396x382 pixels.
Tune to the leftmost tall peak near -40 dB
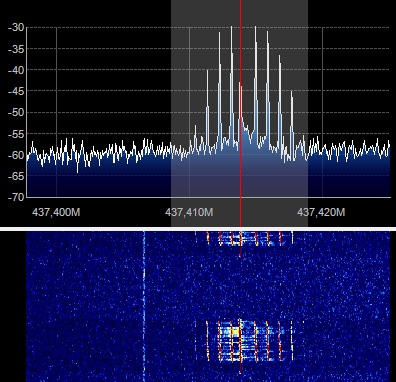(x=207, y=71)
